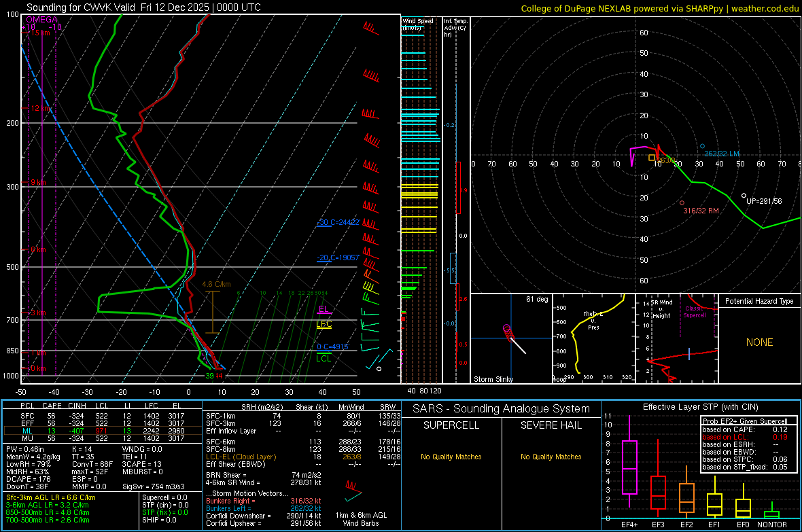Image resolution: width=802 pixels, height=532 pixels.
Task: Click the Bunkers Right = 316/32 kt line
Action: (x=264, y=501)
